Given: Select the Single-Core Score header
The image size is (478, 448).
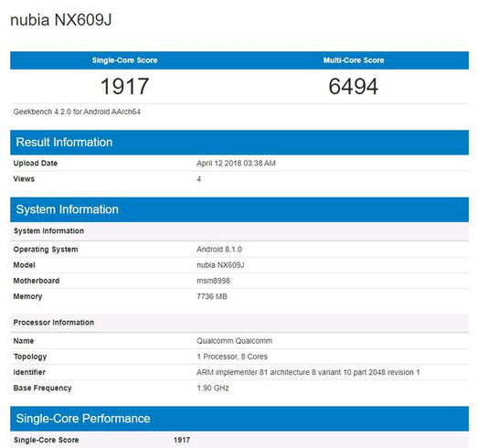Looking at the screenshot, I should [x=124, y=60].
